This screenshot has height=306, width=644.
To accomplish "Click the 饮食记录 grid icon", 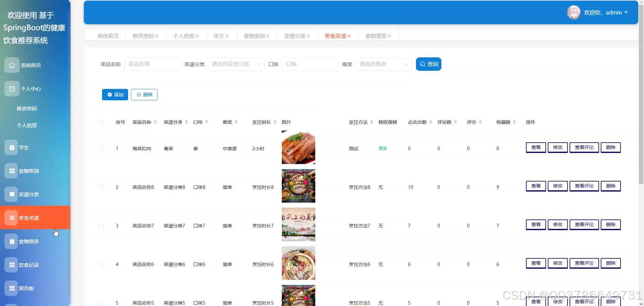I will [11, 265].
